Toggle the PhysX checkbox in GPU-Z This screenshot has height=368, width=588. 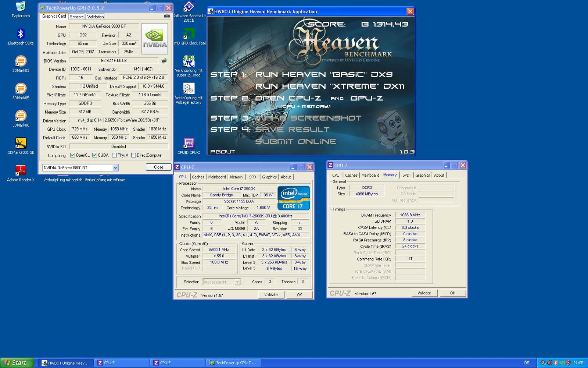click(x=114, y=155)
